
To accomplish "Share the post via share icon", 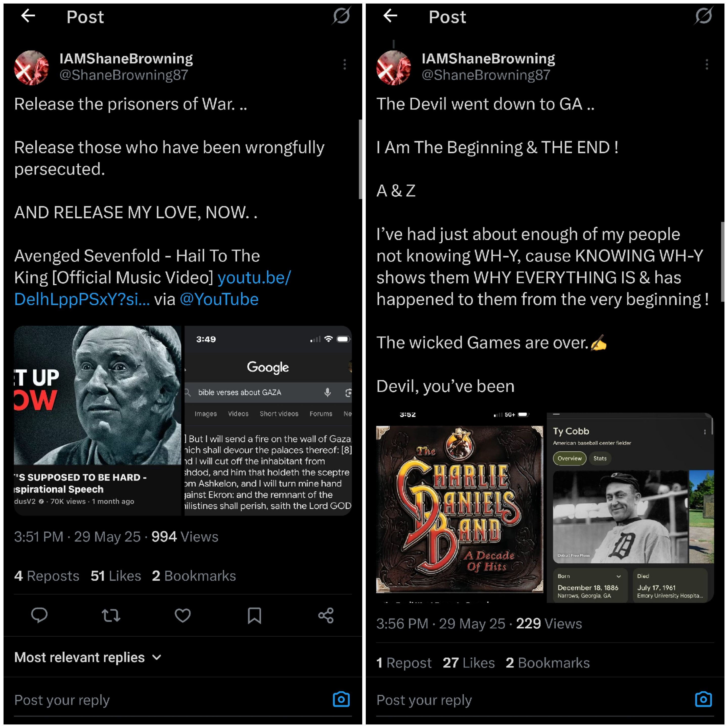I will click(326, 615).
